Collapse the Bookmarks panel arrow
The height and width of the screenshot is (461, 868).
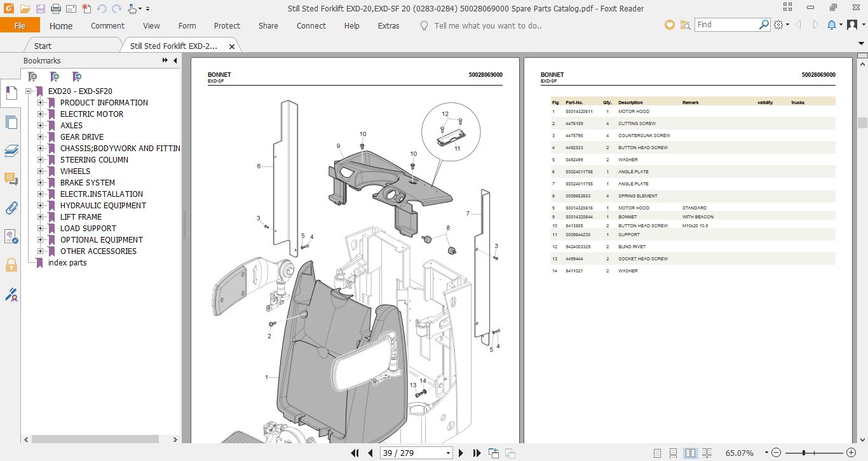[175, 61]
